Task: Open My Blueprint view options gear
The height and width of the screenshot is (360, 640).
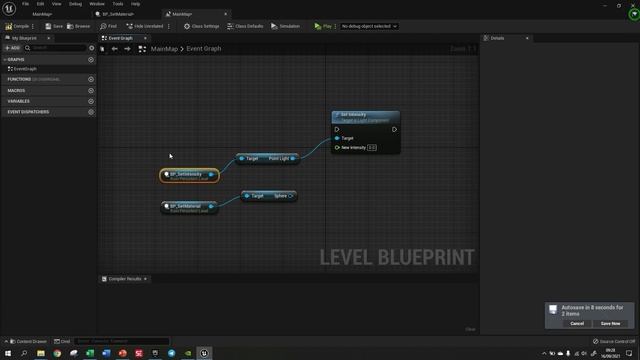Action: tap(91, 48)
